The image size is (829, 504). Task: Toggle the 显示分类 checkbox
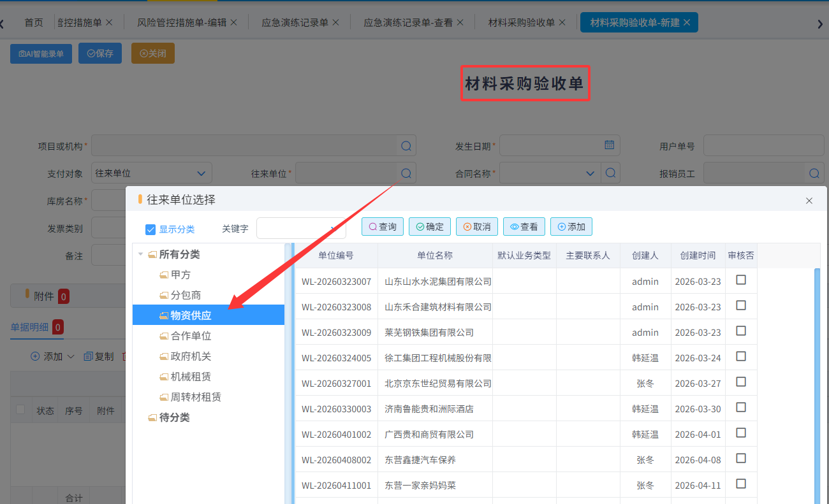tap(150, 229)
